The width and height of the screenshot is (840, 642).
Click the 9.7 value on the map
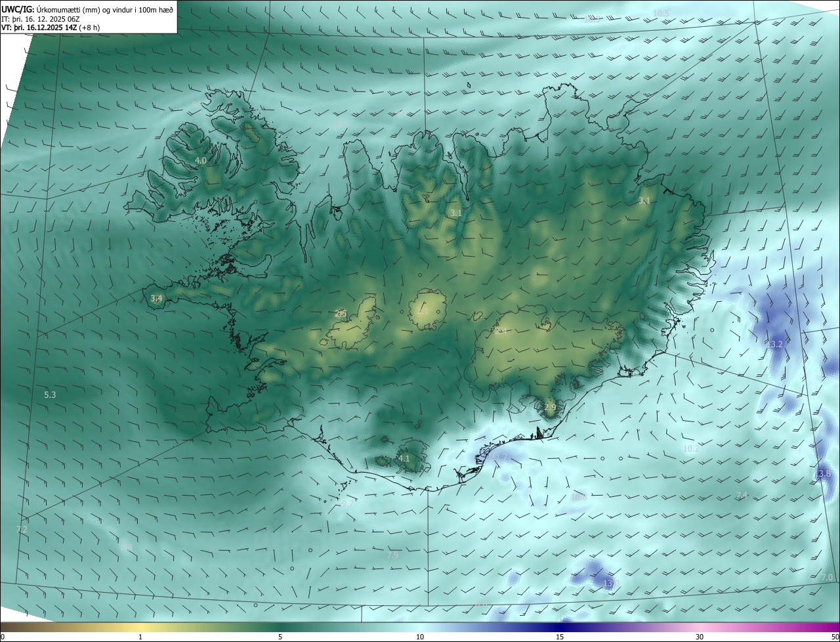(x=347, y=503)
